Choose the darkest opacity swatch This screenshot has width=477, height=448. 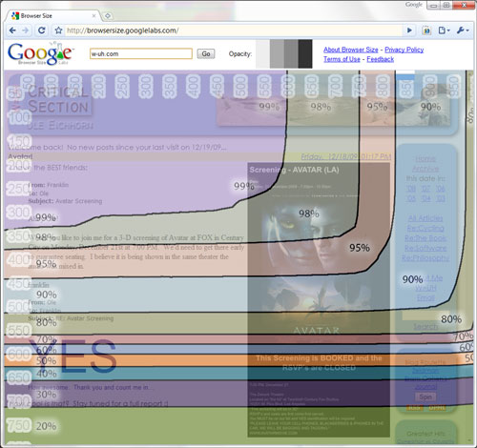coord(305,53)
